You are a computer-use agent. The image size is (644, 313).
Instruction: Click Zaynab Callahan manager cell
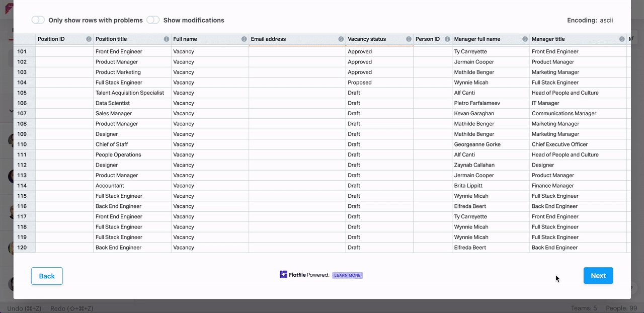tap(491, 165)
